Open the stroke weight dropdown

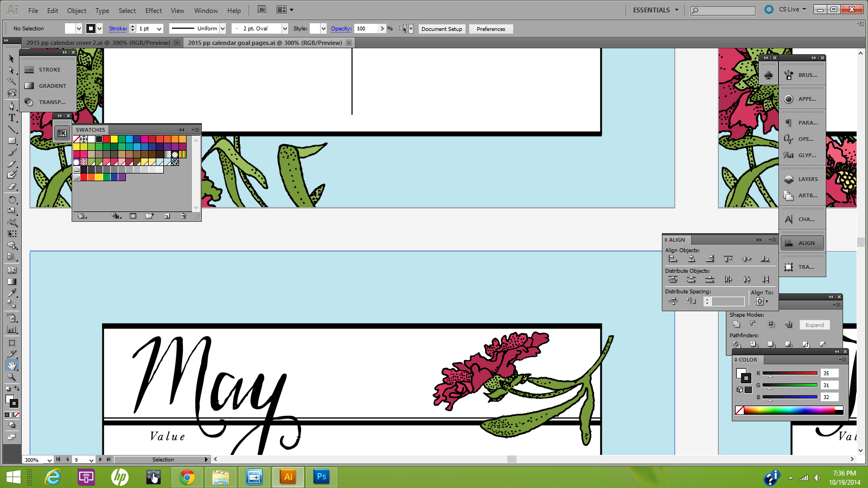[159, 29]
